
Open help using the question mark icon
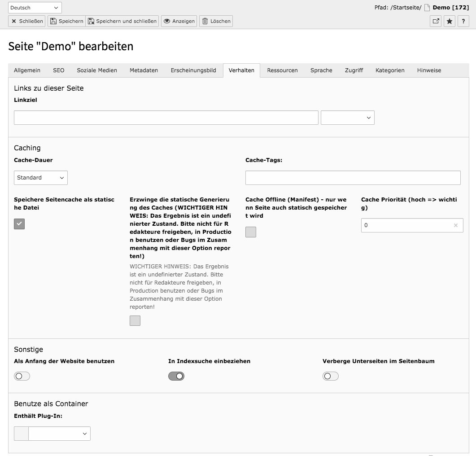tap(463, 21)
